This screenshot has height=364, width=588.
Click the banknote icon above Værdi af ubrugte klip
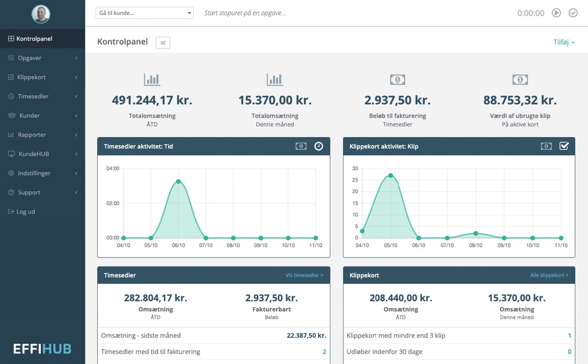(520, 80)
